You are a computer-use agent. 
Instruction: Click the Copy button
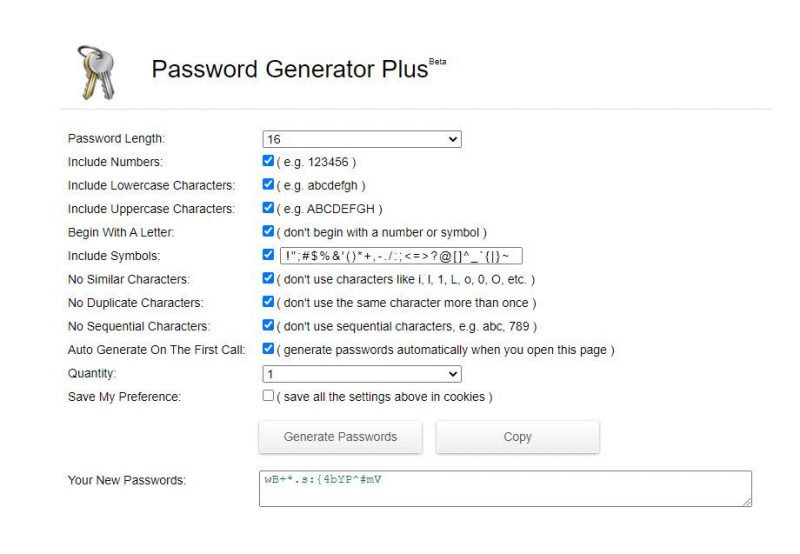tap(517, 437)
